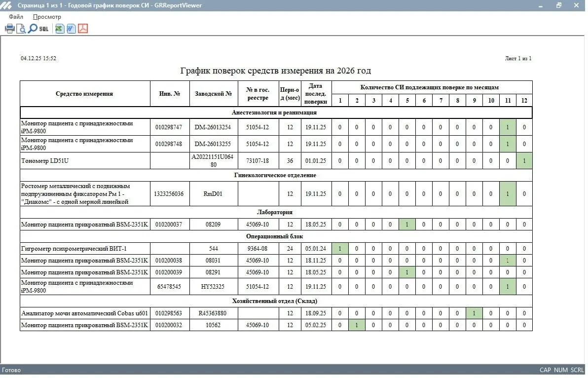This screenshot has width=588, height=378.
Task: Select inventory number 010298563 cell
Action: tap(169, 313)
